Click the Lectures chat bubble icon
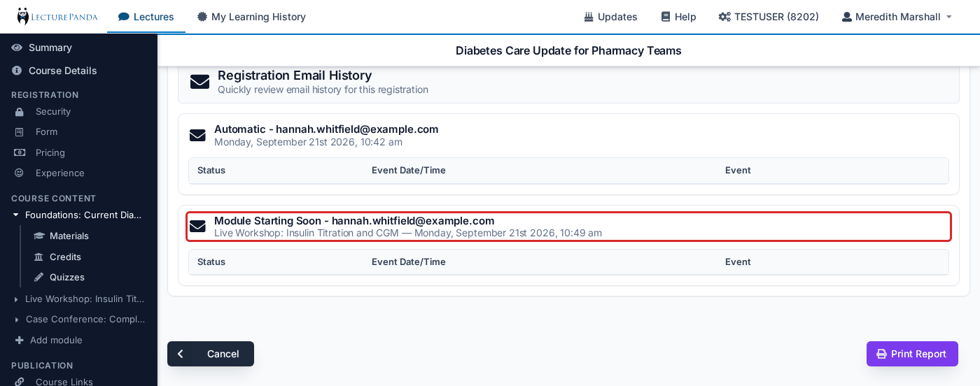The width and height of the screenshot is (980, 386). [124, 17]
